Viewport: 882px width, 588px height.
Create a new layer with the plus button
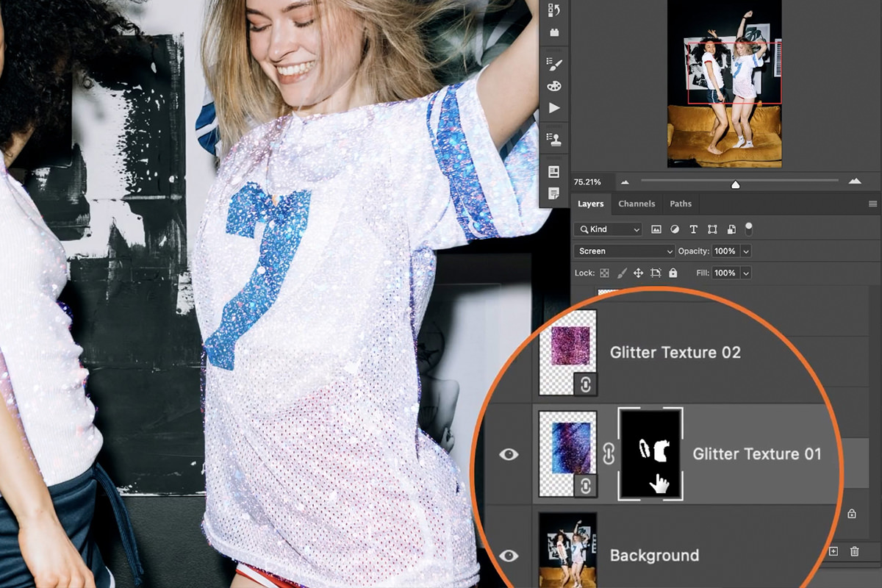[833, 551]
